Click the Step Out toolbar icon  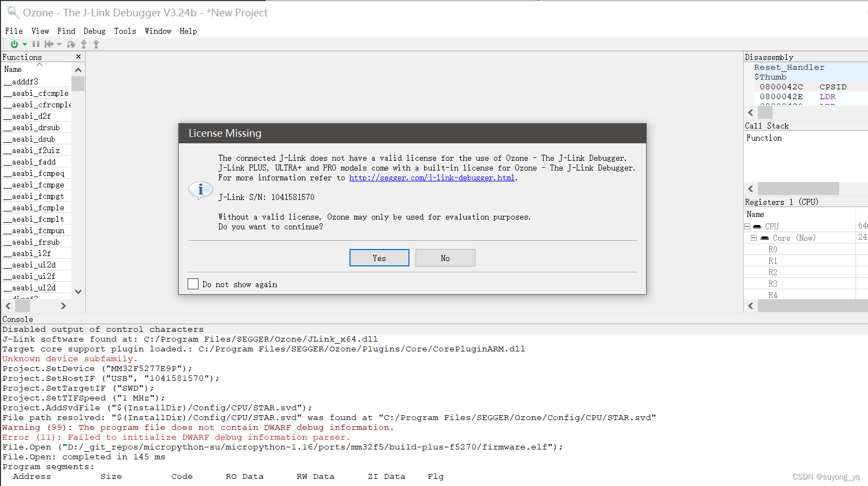pos(96,44)
